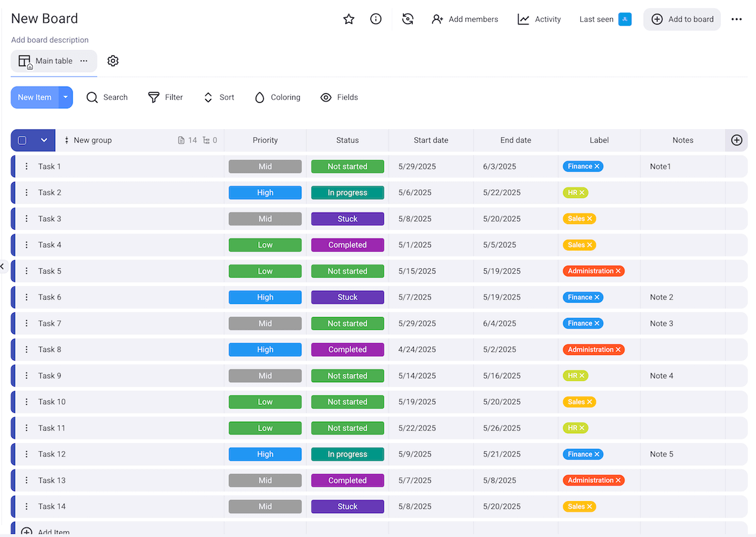The height and width of the screenshot is (537, 756).
Task: Click the Add members person icon
Action: pos(438,20)
